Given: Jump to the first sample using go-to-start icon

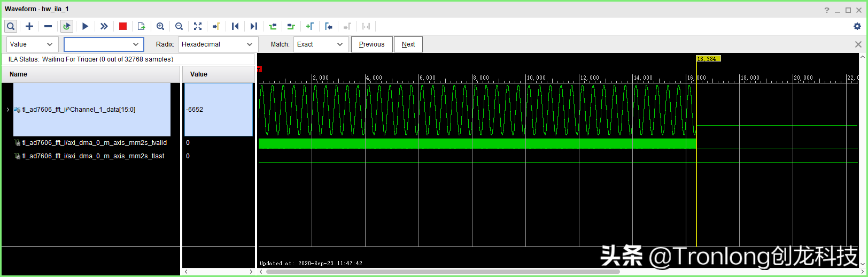Looking at the screenshot, I should (x=235, y=26).
